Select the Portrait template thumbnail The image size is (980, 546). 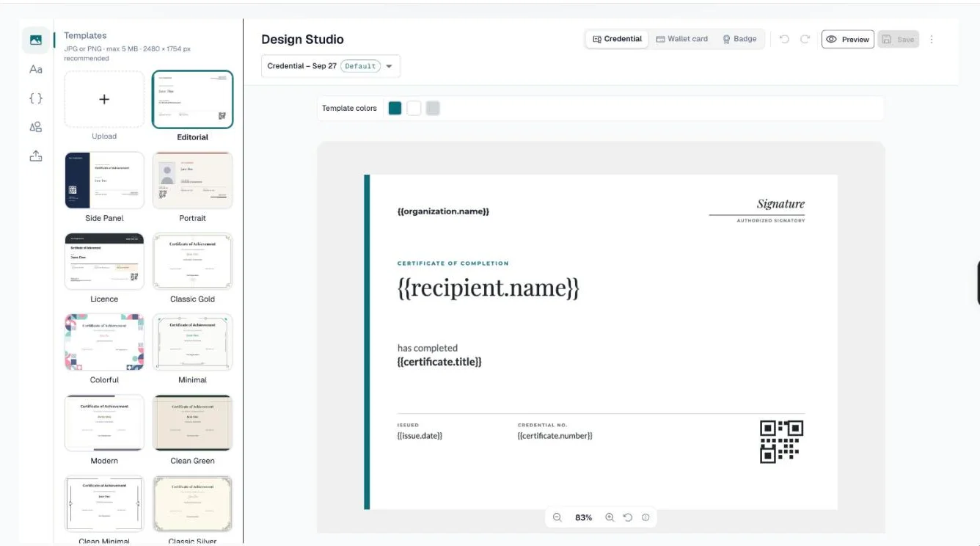(x=192, y=181)
